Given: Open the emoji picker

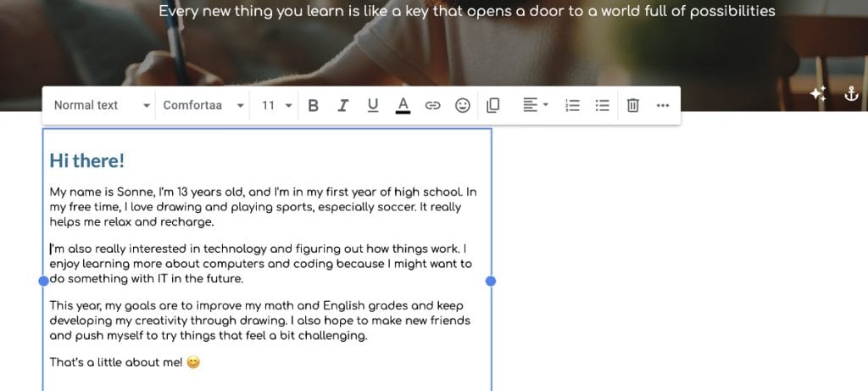Looking at the screenshot, I should (463, 105).
